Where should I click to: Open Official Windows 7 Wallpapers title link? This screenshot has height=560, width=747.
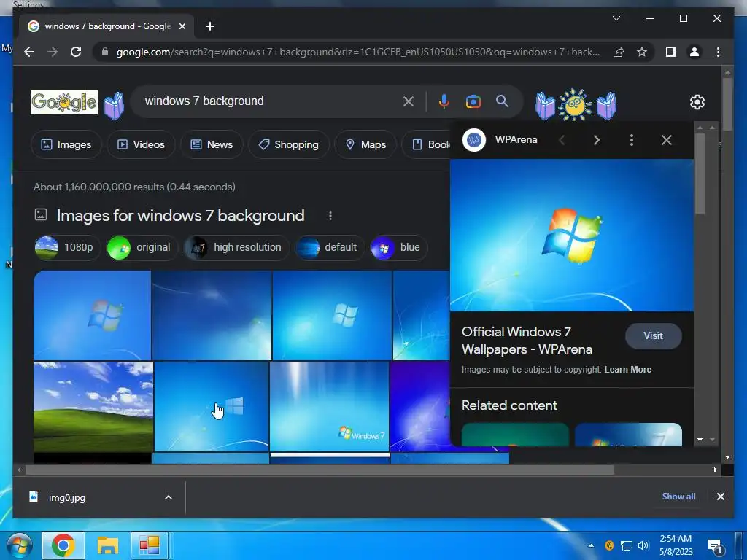[527, 341]
